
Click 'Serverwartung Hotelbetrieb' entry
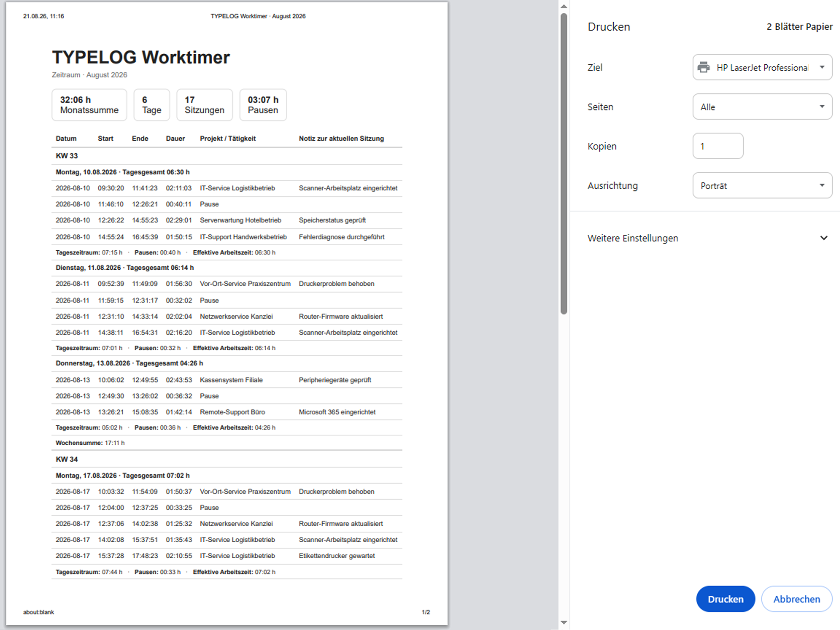click(241, 220)
